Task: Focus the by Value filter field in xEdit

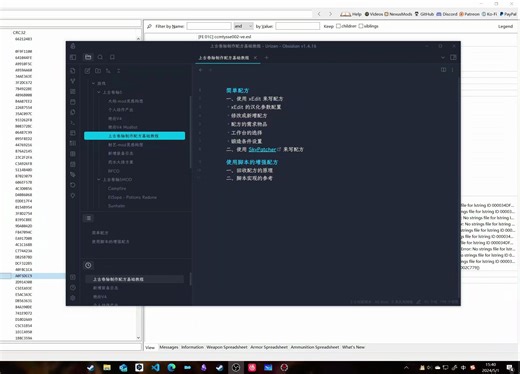Action: pos(298,26)
